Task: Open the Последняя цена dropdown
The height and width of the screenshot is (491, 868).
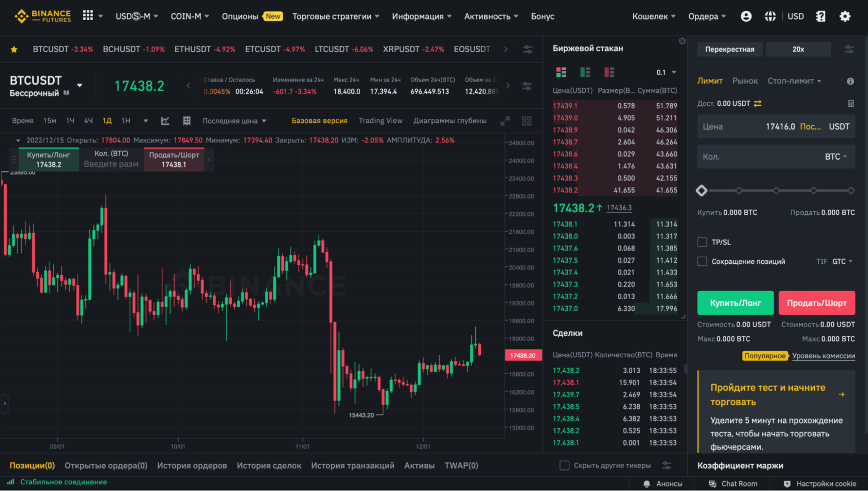Action: [x=235, y=121]
